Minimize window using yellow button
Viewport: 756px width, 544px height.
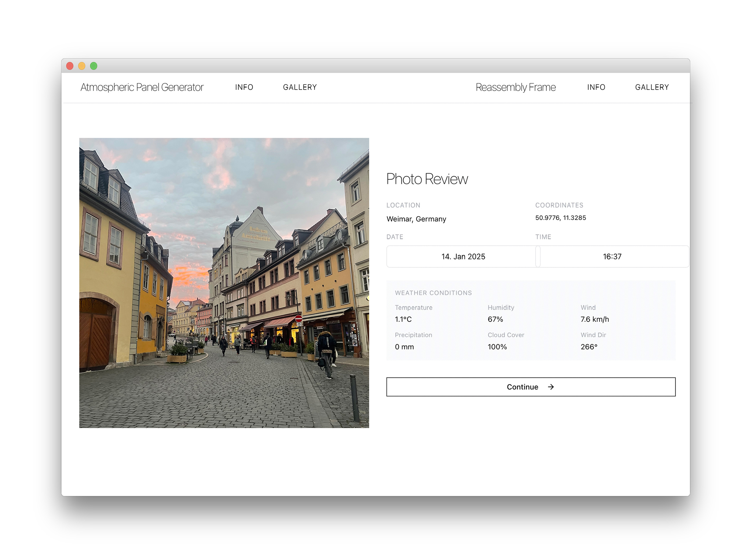(x=82, y=66)
